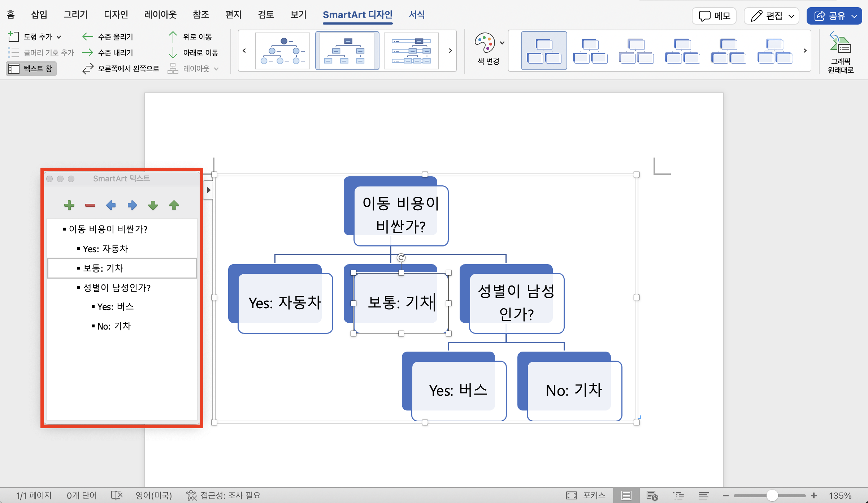Select the fourth SmartArt style thumbnail
This screenshot has width=868, height=503.
[682, 51]
